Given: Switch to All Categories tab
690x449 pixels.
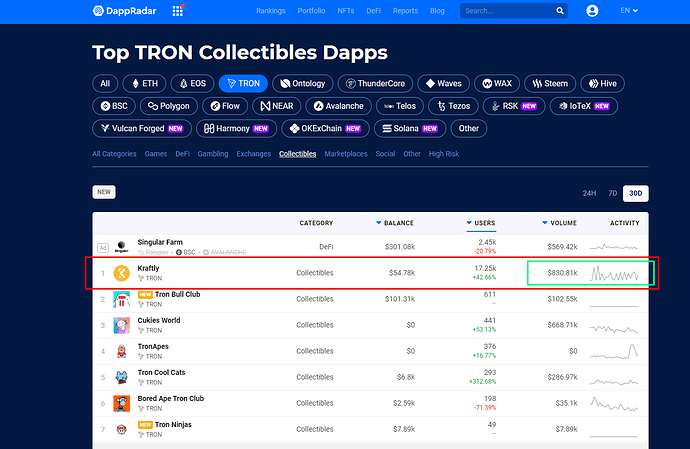Looking at the screenshot, I should 114,154.
